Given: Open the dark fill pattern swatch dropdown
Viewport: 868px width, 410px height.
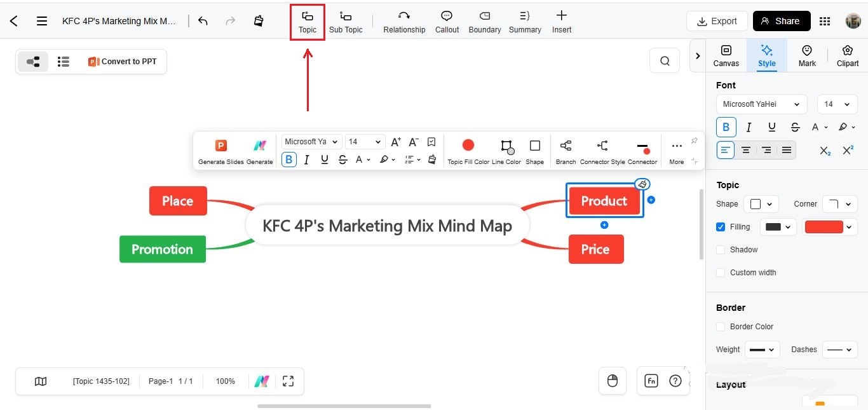Looking at the screenshot, I should [x=778, y=227].
